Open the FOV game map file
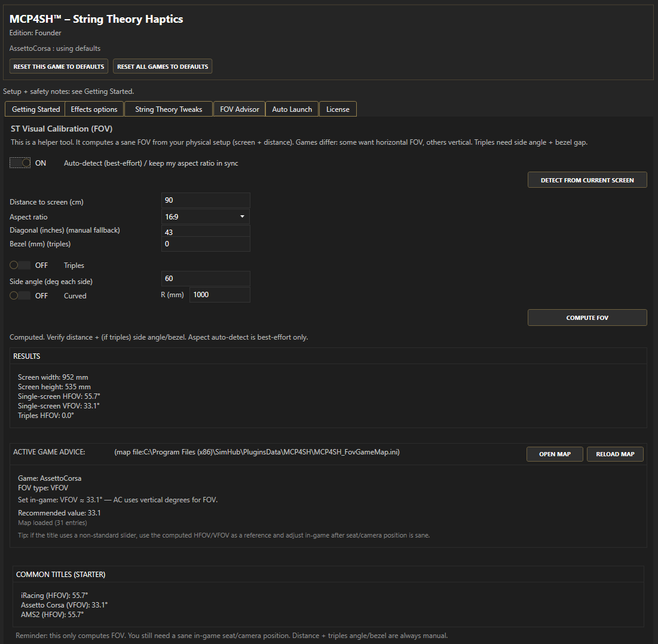658x644 pixels. click(x=555, y=454)
